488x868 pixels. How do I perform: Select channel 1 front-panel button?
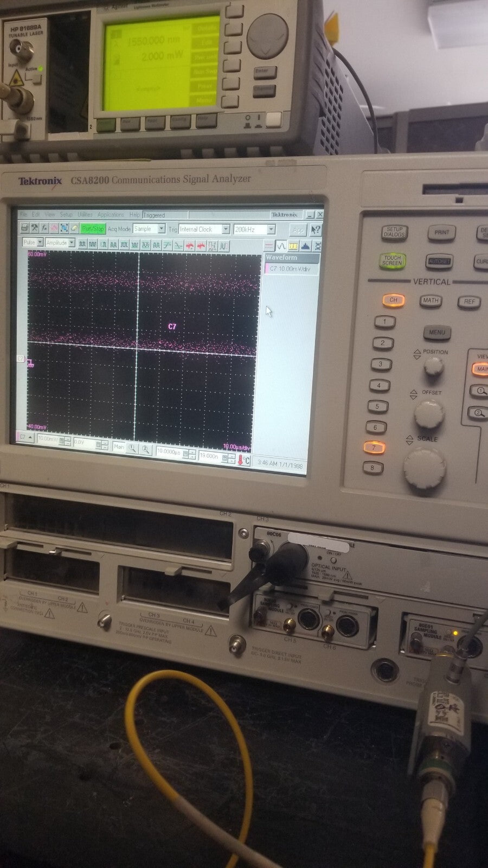384,321
